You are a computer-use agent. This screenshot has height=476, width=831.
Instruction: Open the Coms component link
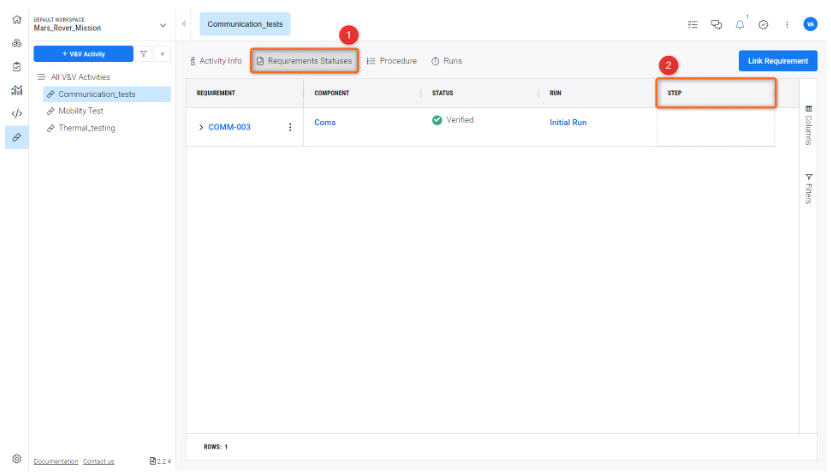tap(325, 122)
